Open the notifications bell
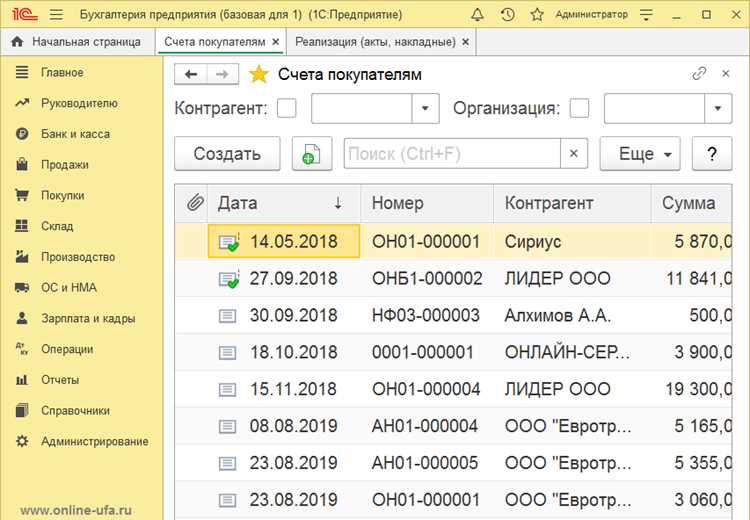This screenshot has height=520, width=750. (x=477, y=14)
